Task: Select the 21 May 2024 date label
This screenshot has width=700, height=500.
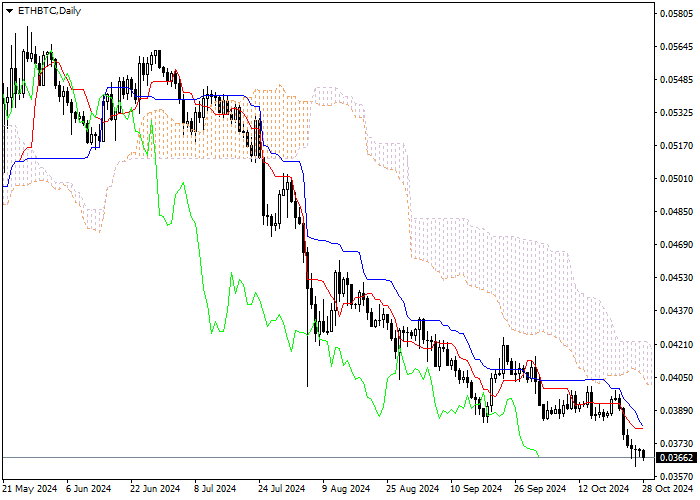Action: [30, 488]
